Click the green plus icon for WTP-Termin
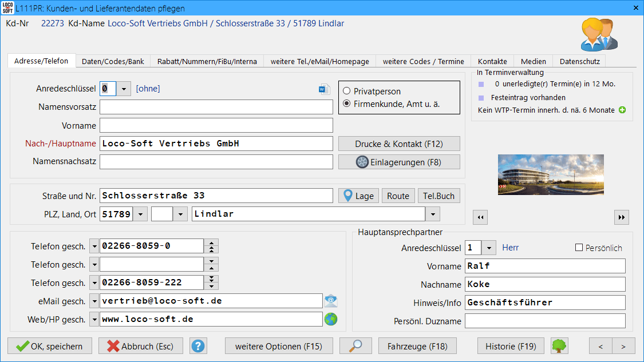Screen dimensions: 644x362 [x=622, y=110]
